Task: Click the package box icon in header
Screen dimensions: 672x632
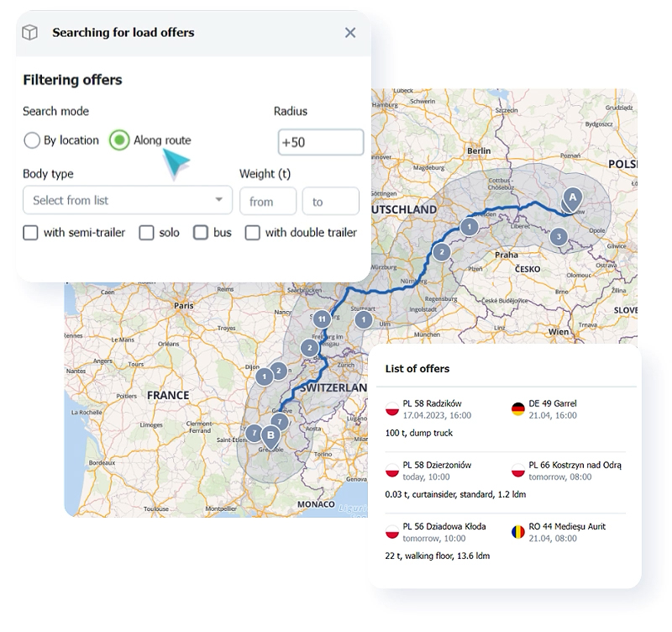Action: tap(29, 33)
